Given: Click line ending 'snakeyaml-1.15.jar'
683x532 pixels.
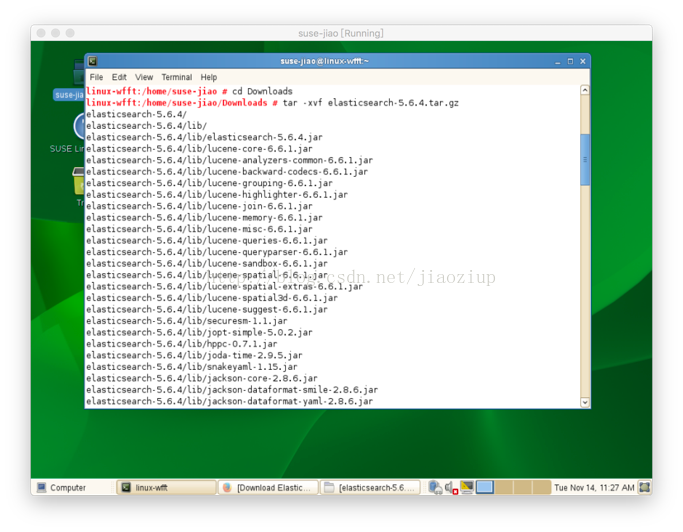Looking at the screenshot, I should click(192, 367).
